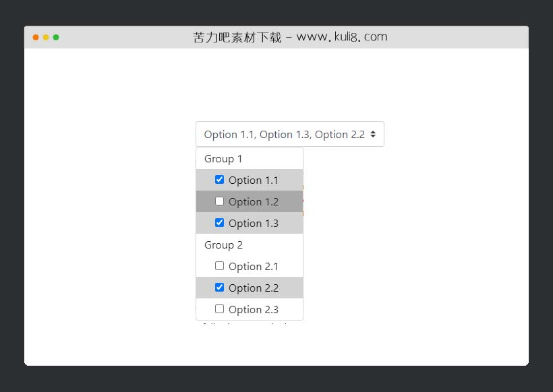Click the Option 2.2 label text
Screen dimensions: 553x392
(x=254, y=288)
